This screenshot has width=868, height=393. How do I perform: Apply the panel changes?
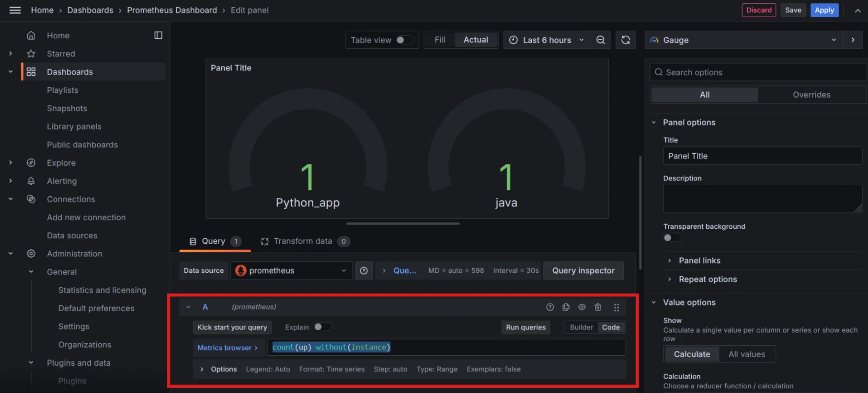click(x=824, y=10)
